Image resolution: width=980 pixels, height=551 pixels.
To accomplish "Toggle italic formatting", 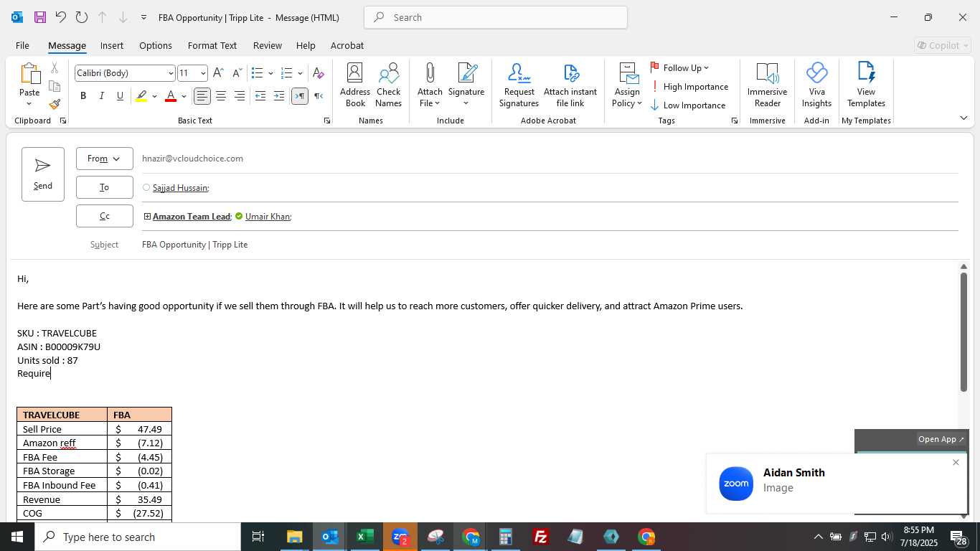I will tap(101, 96).
